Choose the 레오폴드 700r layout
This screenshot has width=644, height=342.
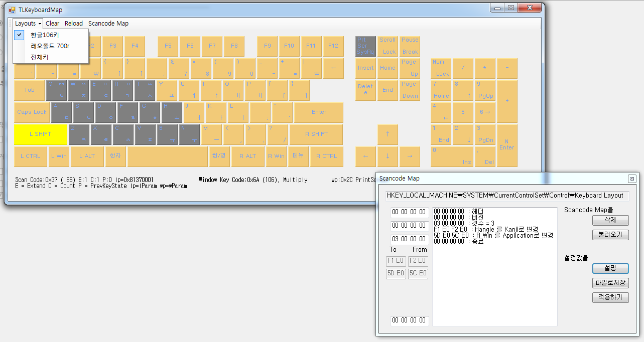[x=51, y=46]
